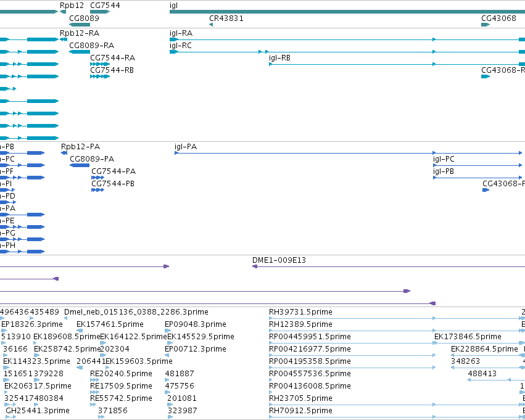The width and height of the screenshot is (525, 420).
Task: Click the 36166 feature label
Action: (15, 349)
